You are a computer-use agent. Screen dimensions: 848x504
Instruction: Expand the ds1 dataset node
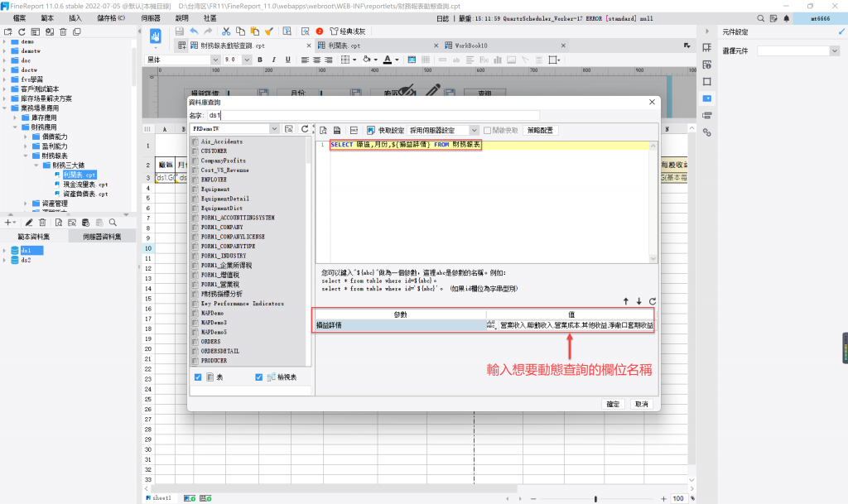click(x=4, y=251)
